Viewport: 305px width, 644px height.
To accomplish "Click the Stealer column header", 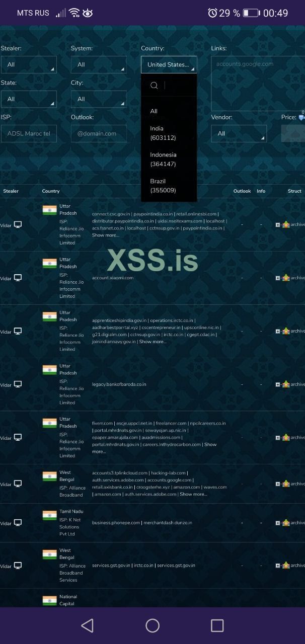I will 11,191.
